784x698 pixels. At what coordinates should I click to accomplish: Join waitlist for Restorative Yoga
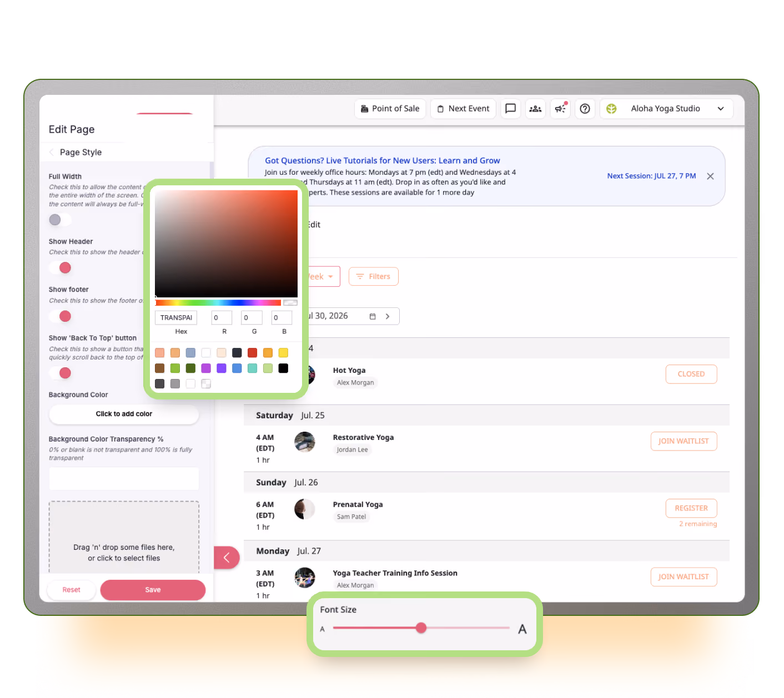[x=684, y=441]
